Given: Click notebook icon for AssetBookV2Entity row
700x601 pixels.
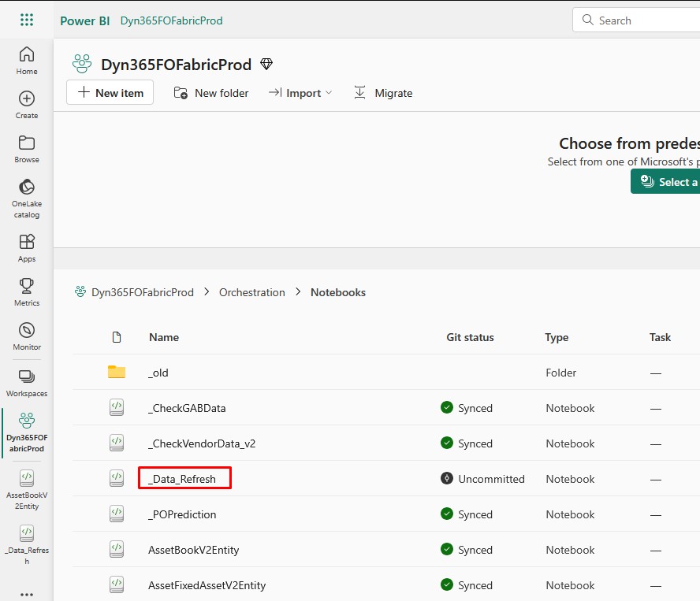Looking at the screenshot, I should point(117,549).
